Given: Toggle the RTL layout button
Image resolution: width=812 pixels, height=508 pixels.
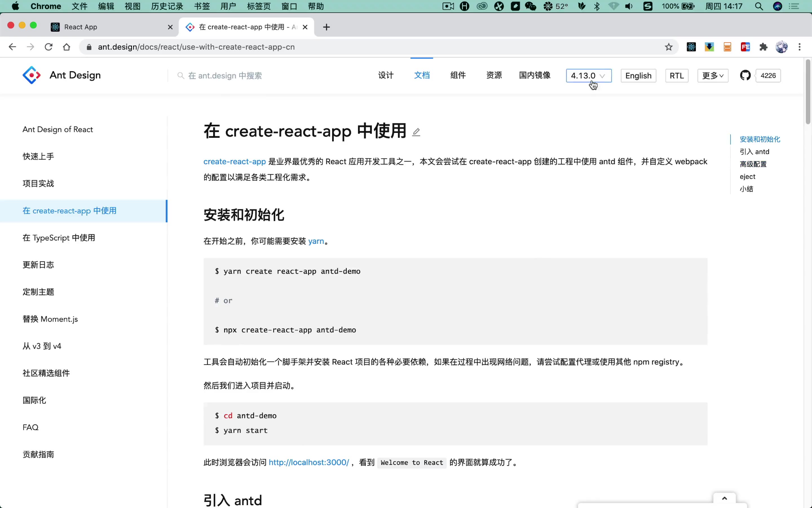Looking at the screenshot, I should [676, 76].
